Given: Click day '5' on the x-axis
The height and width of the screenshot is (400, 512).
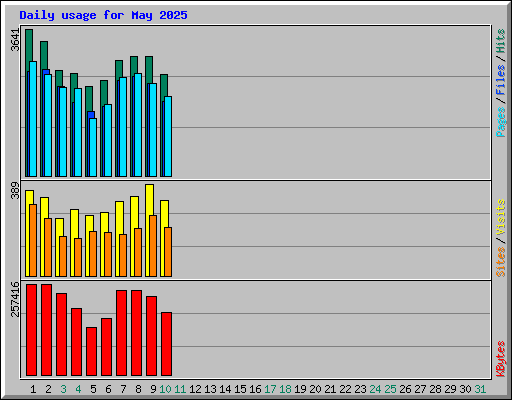Looking at the screenshot, I should (x=93, y=389).
